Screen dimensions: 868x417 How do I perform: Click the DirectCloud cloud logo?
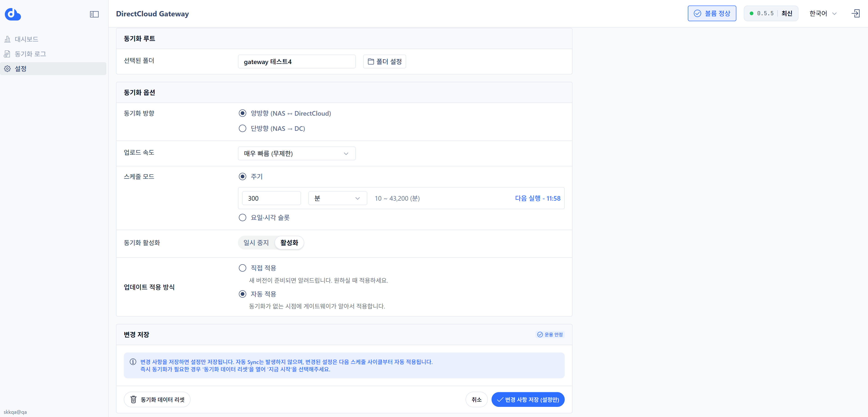tap(13, 14)
